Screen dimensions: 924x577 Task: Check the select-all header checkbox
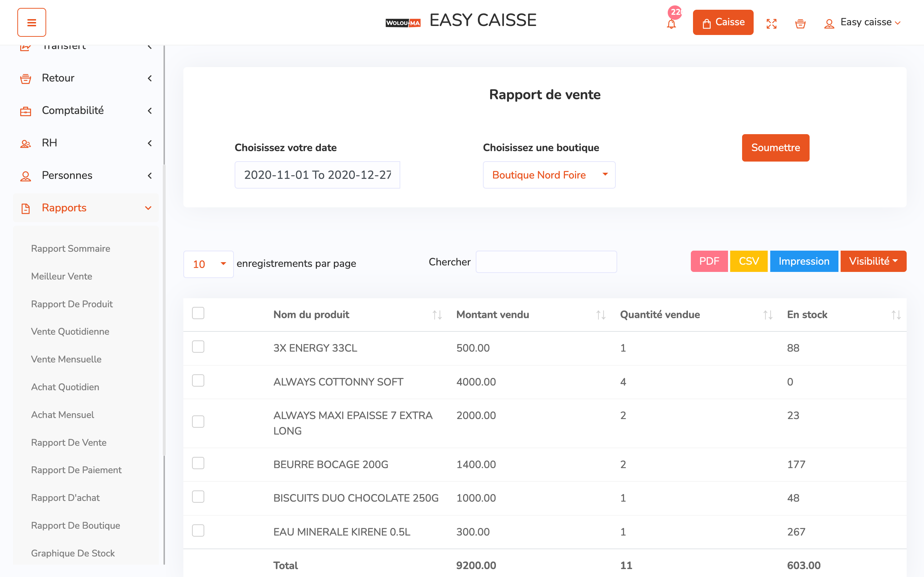click(198, 313)
